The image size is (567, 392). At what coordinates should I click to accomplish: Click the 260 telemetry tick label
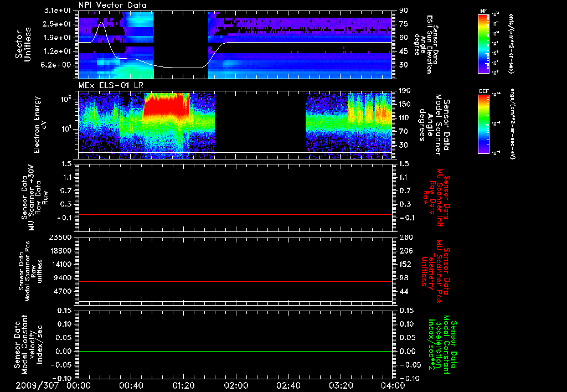pyautogui.click(x=405, y=238)
